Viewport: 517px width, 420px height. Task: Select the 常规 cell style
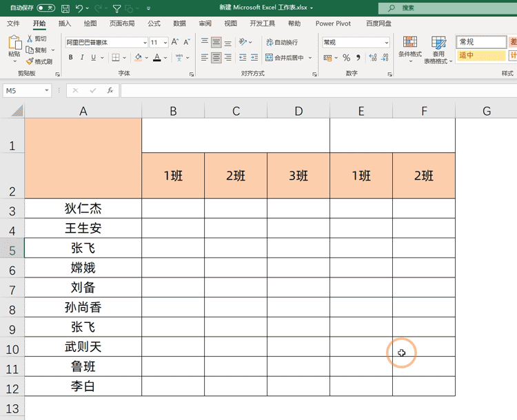[x=481, y=42]
